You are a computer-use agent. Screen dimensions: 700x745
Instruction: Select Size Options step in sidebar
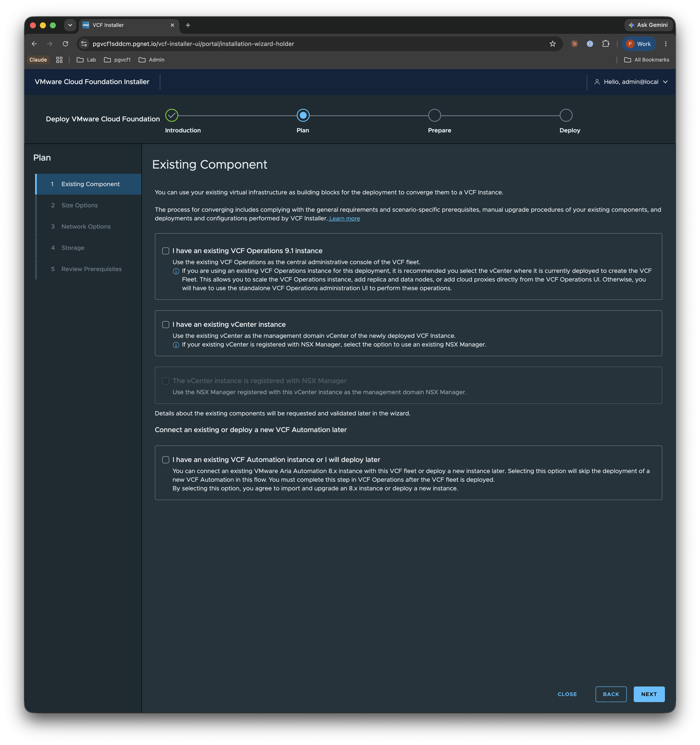point(88,205)
